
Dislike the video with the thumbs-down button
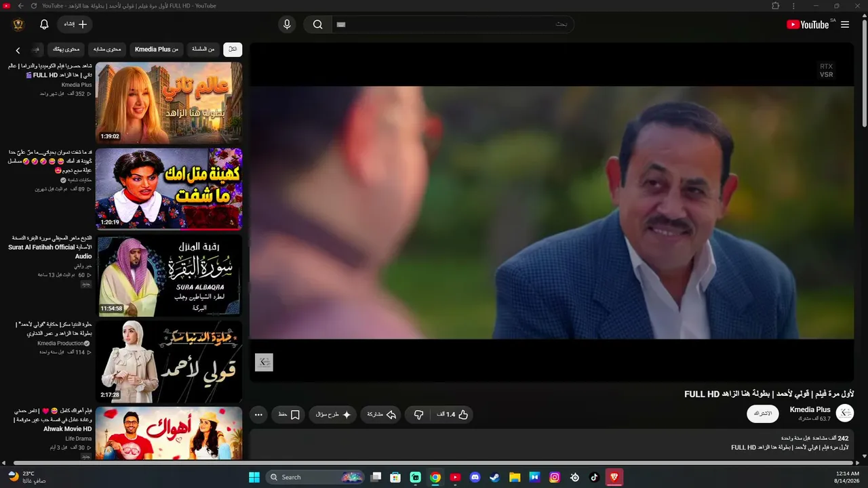pos(418,414)
